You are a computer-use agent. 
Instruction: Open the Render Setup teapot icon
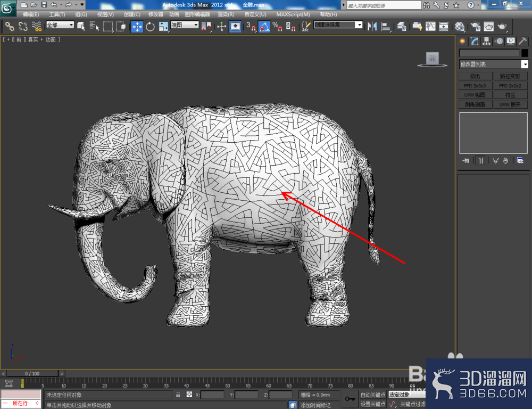click(475, 27)
